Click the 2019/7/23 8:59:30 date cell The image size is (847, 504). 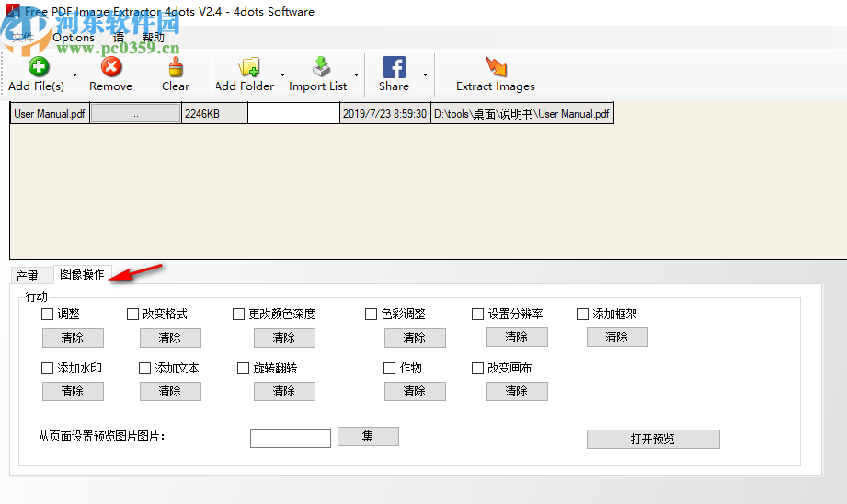pos(385,113)
